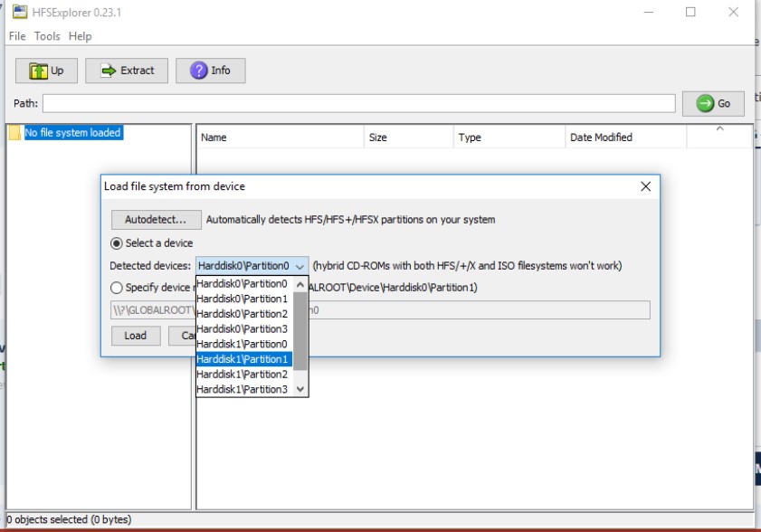Sort by Type column header
Viewport: 761px width, 532px height.
pos(509,138)
